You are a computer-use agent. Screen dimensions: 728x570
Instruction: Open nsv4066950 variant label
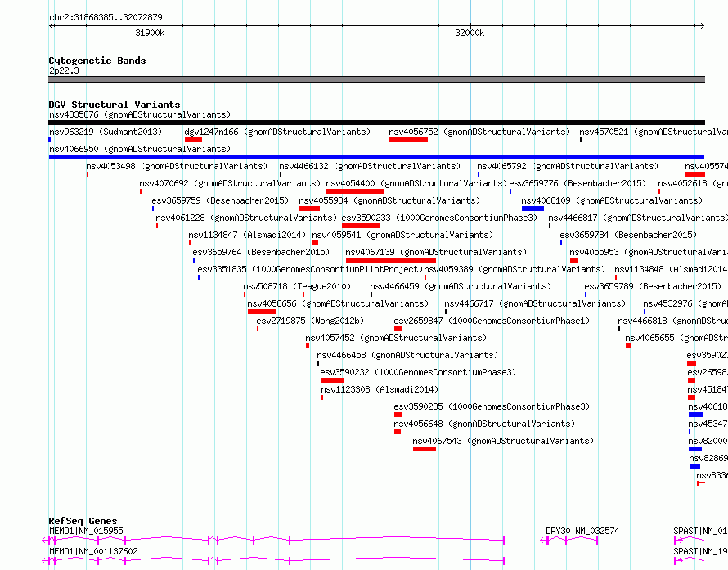(140, 149)
